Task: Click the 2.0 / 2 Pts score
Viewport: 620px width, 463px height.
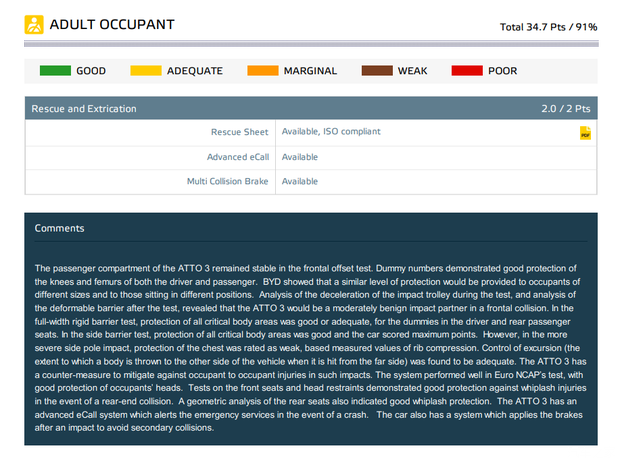Action: point(566,108)
